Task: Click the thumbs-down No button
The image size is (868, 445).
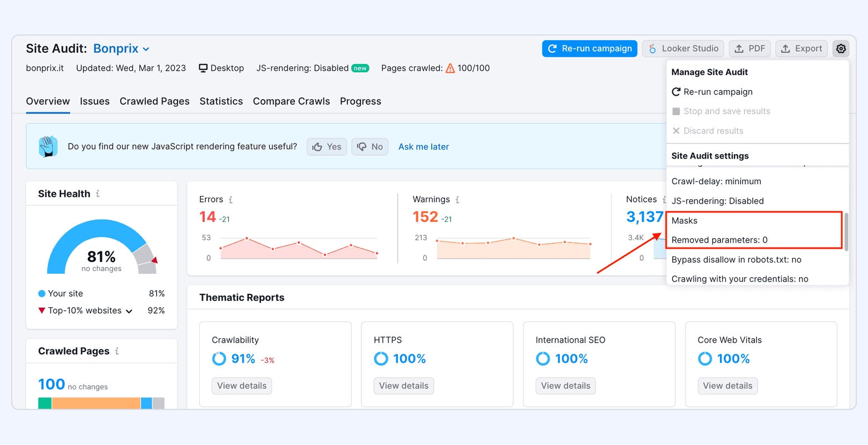Action: pos(369,146)
